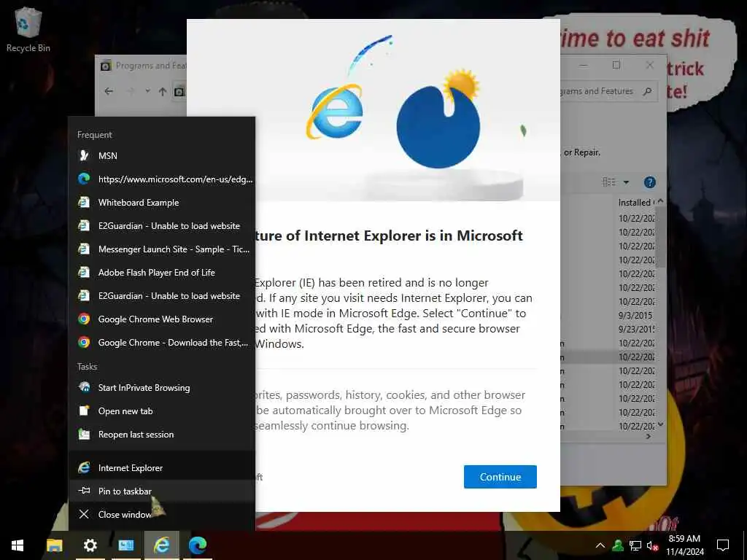747x560 pixels.
Task: Click the list's vertical scrollbar down arrow
Action: [x=660, y=424]
